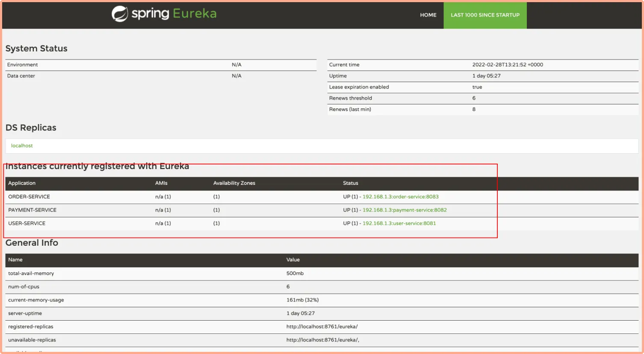
Task: Open 192.168.1.3:payment-service:8082 instance link
Action: click(x=405, y=210)
